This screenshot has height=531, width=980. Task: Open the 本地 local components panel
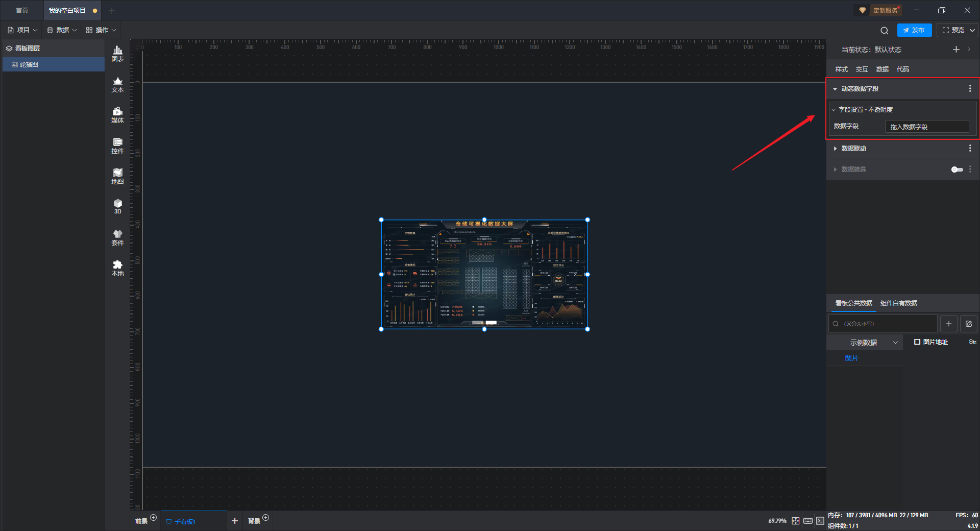pyautogui.click(x=117, y=268)
